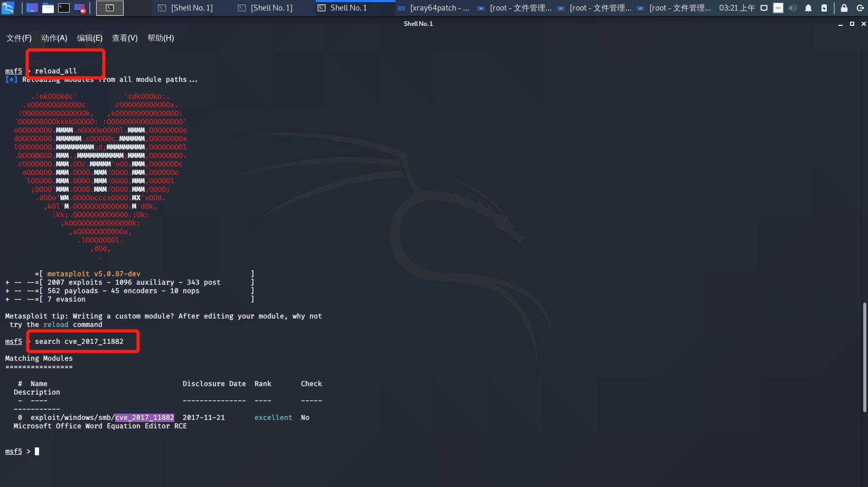
Task: Click the 'exploit/windows/smb/cve_2017_11882' module path
Action: click(x=102, y=418)
